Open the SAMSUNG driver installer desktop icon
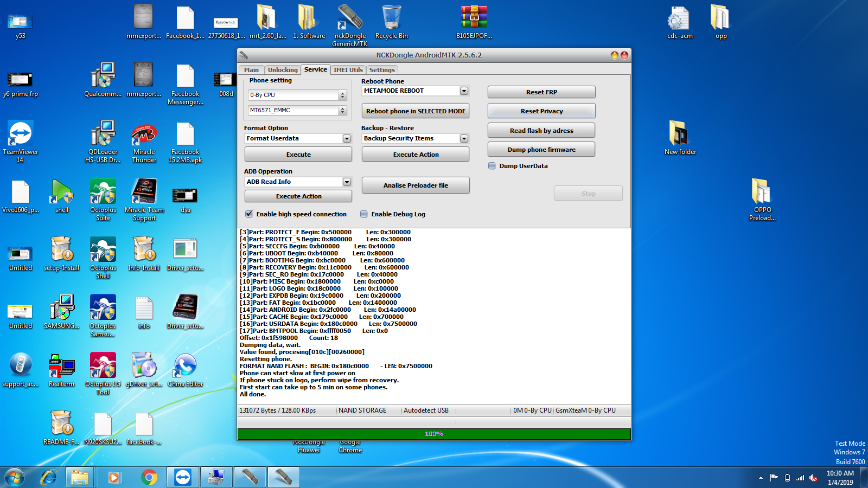 pos(62,312)
